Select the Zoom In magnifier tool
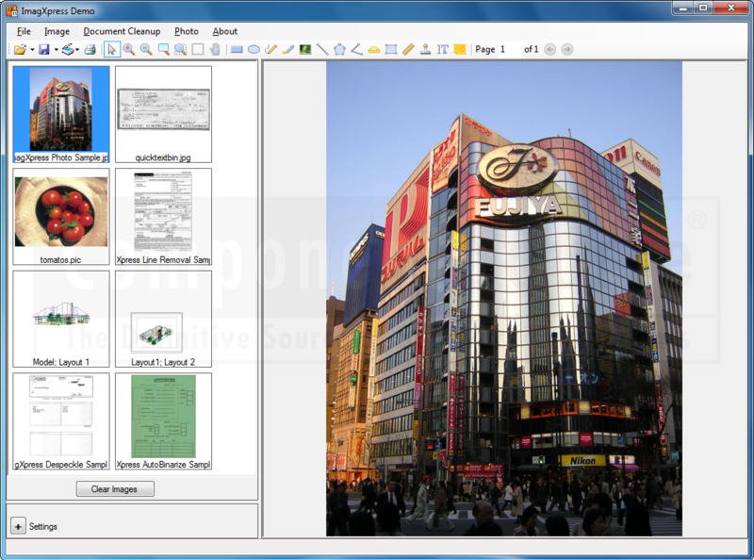This screenshot has width=754, height=560. pyautogui.click(x=129, y=49)
